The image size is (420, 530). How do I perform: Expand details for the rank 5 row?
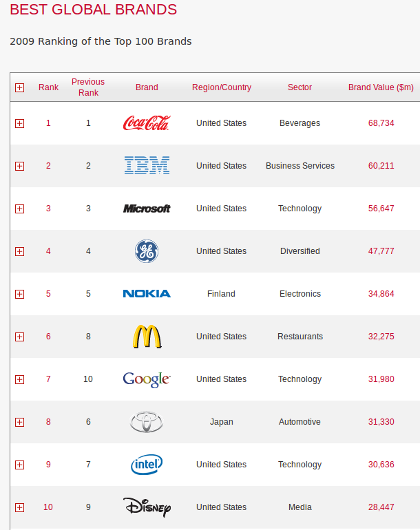pos(19,294)
